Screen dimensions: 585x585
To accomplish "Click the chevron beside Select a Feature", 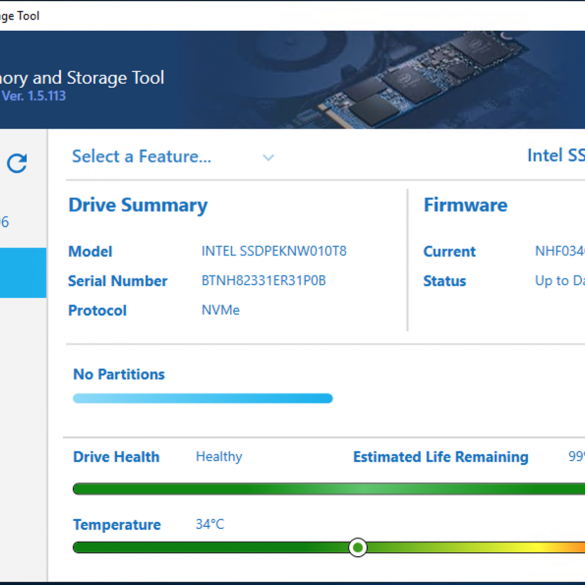I will point(268,157).
